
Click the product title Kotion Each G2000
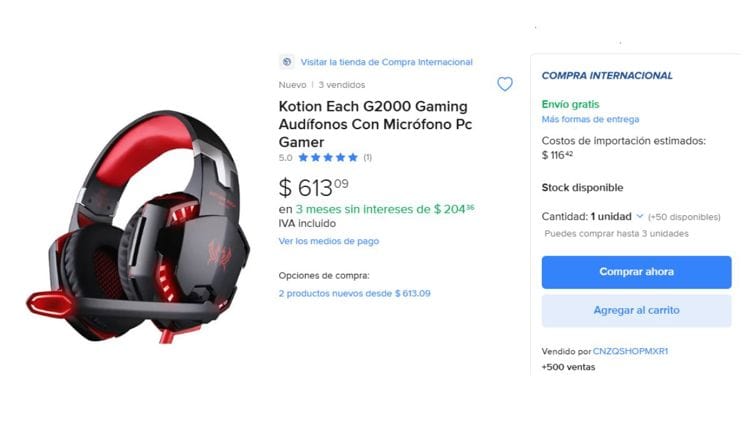(x=375, y=124)
